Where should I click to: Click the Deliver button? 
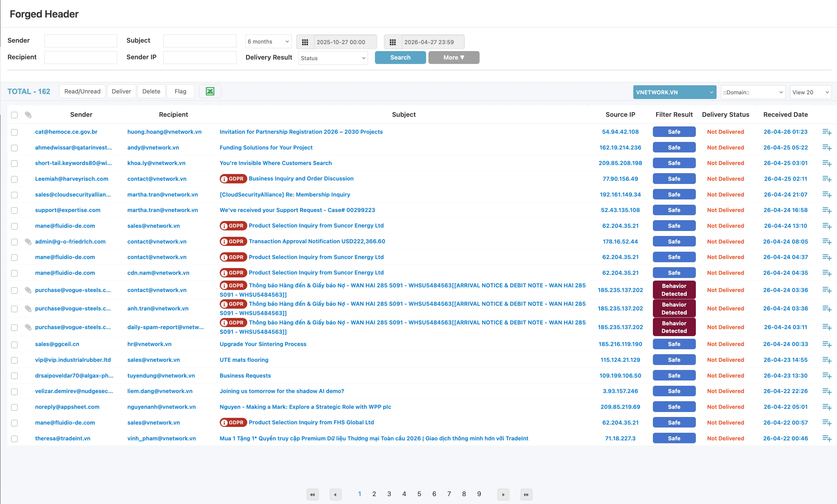point(121,91)
